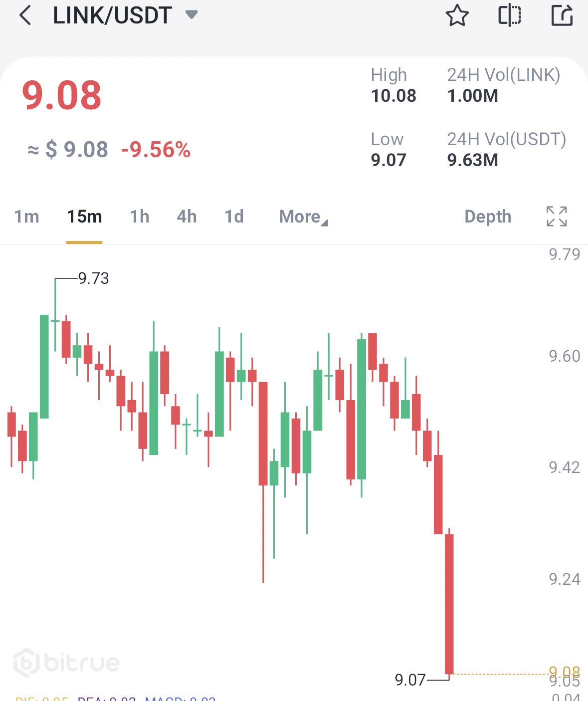
Task: Open the split-screen compare icon
Action: point(510,16)
